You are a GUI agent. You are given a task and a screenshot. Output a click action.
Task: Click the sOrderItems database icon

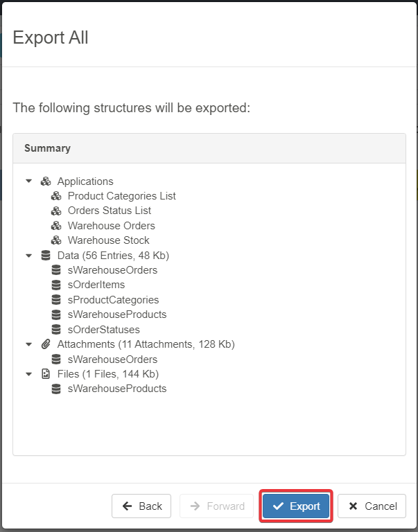click(x=56, y=285)
